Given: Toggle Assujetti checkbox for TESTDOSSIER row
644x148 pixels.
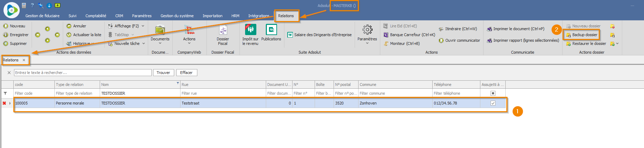Looking at the screenshot, I should click(493, 103).
